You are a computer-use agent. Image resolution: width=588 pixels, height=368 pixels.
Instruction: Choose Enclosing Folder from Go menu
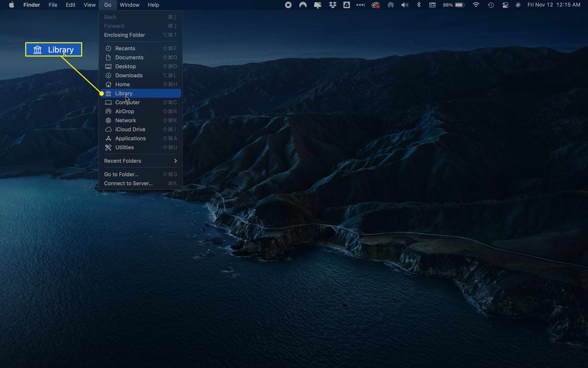click(141, 35)
